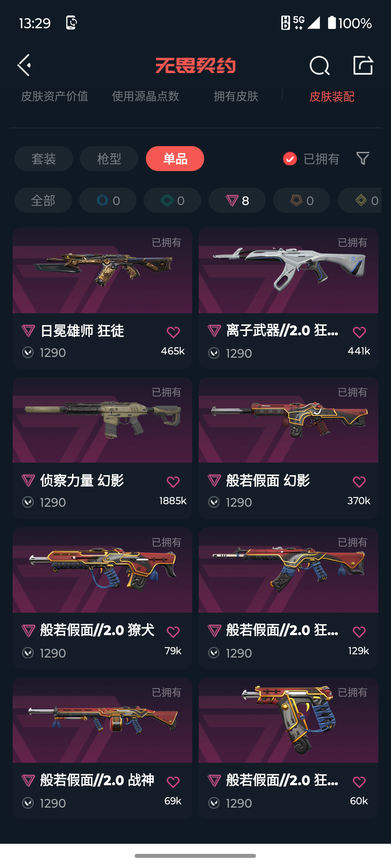Select the green diamond tier filter
The height and width of the screenshot is (868, 391).
[172, 200]
